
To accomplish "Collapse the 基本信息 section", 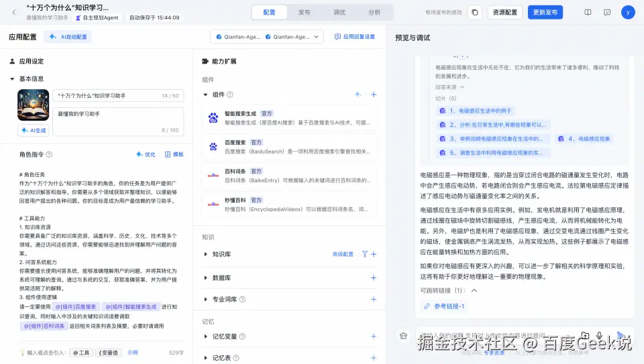I will click(12, 79).
